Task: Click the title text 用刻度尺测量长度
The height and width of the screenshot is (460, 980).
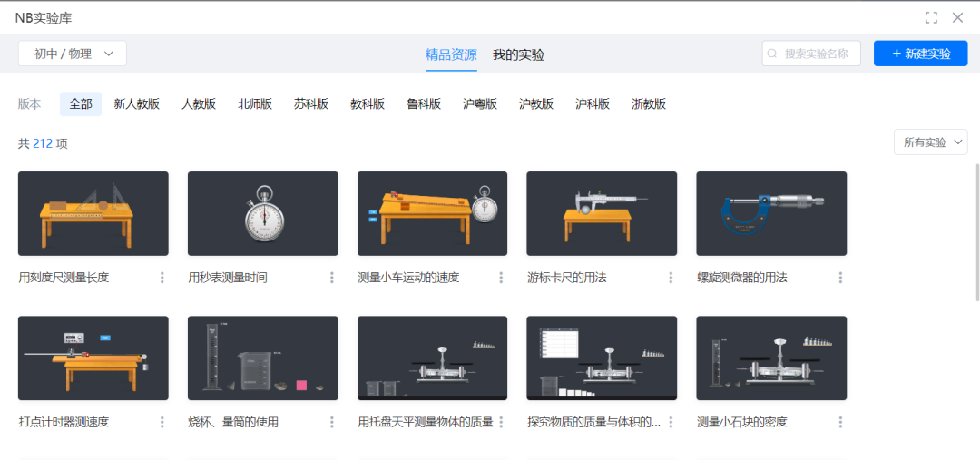Action: pos(64,278)
